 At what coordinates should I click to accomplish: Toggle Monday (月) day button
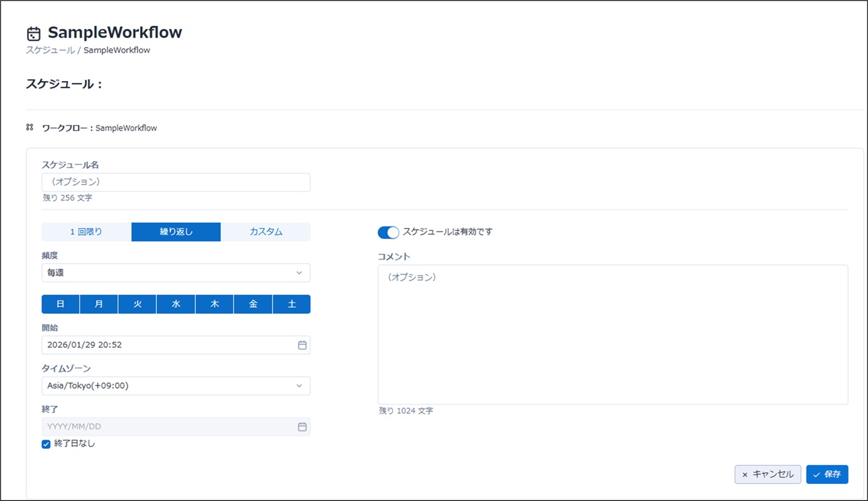(x=99, y=304)
